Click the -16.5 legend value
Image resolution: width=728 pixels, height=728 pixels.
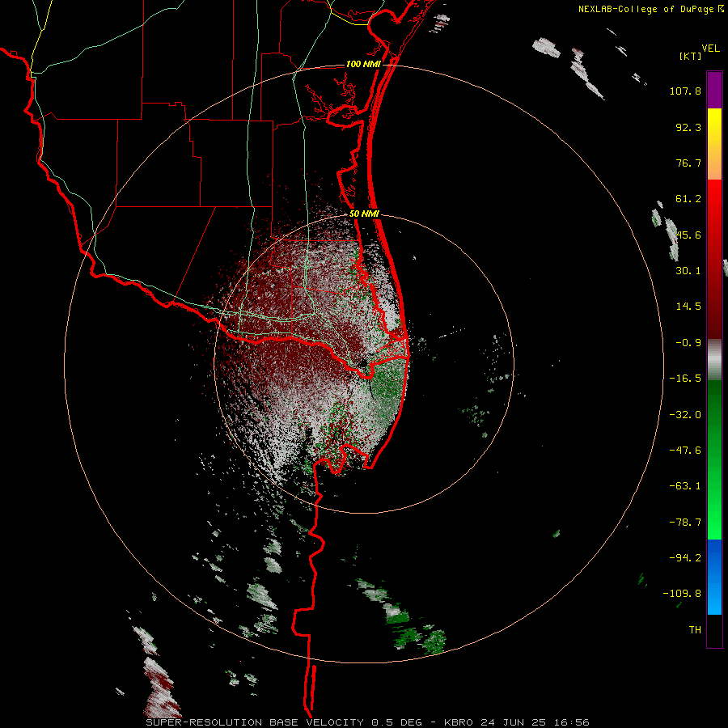[685, 379]
